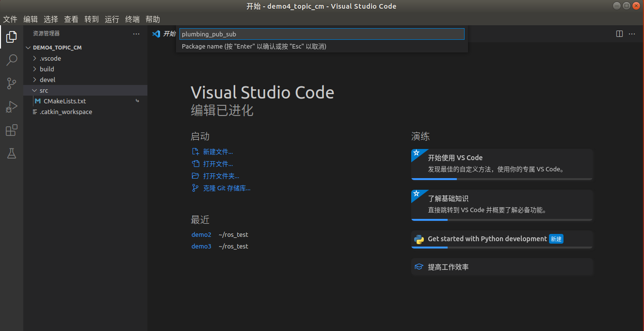This screenshot has width=644, height=331.
Task: Open the Explorer view in activity bar
Action: 12,37
